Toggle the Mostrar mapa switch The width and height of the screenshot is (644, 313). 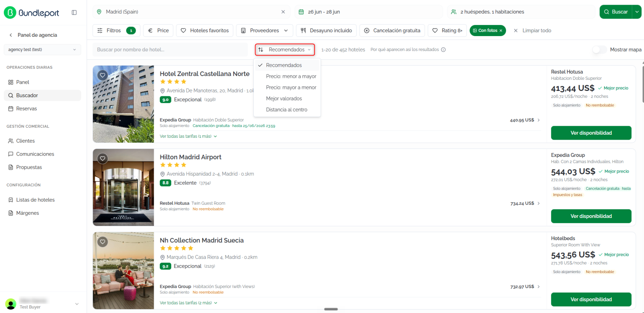tap(599, 49)
